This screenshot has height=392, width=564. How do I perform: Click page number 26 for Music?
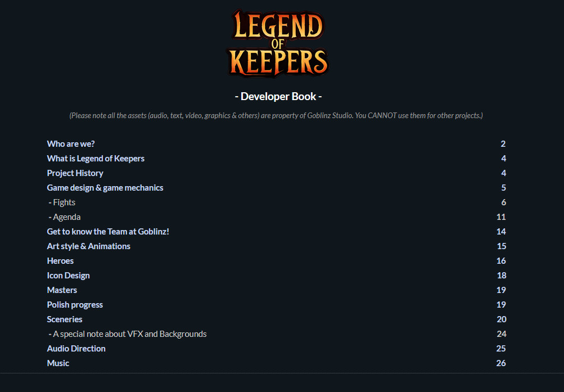pos(501,363)
